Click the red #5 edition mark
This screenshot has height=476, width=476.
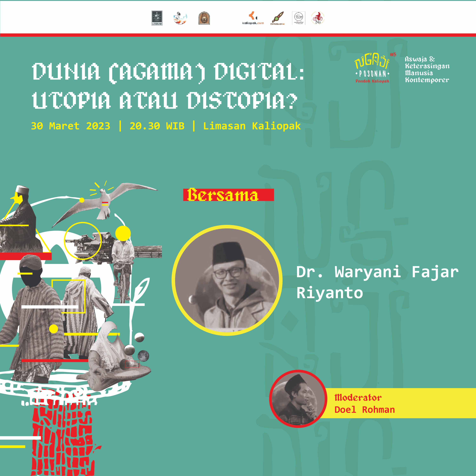pos(393,54)
